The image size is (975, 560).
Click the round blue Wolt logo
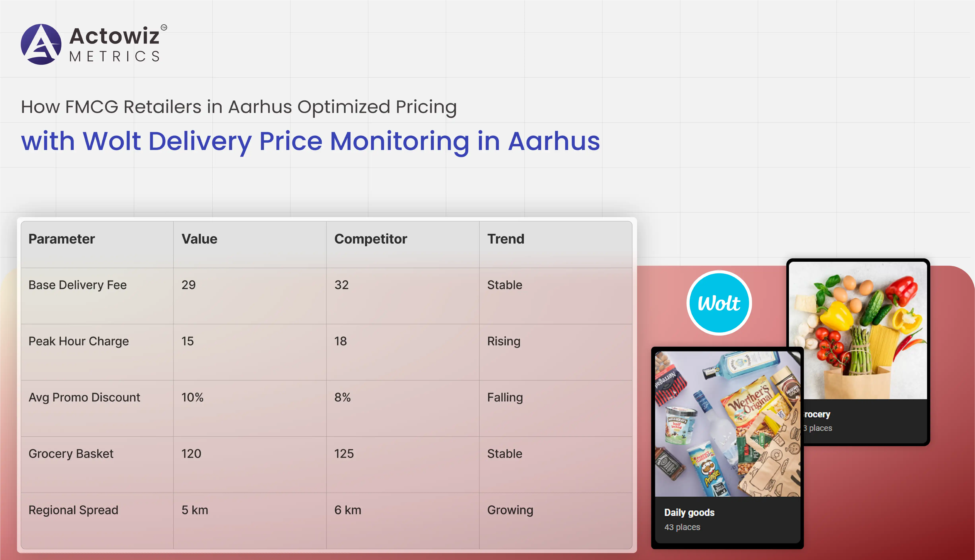tap(719, 303)
